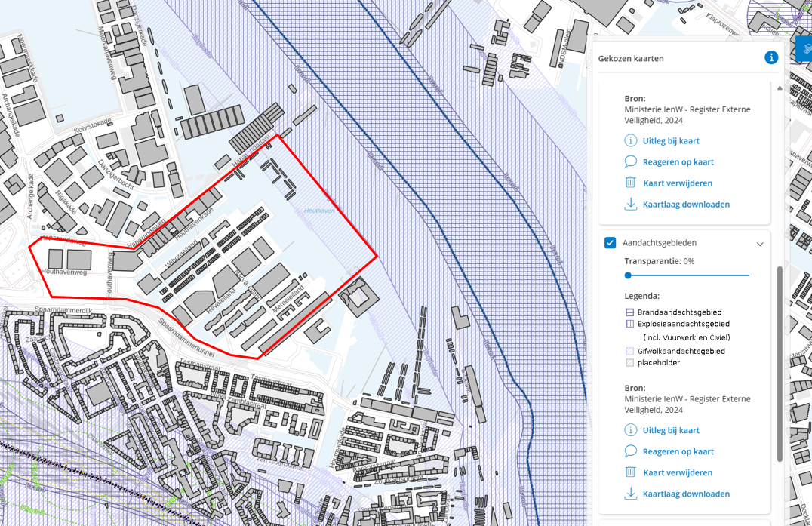Open the info icon beside Gekozen kaarten

click(x=771, y=57)
